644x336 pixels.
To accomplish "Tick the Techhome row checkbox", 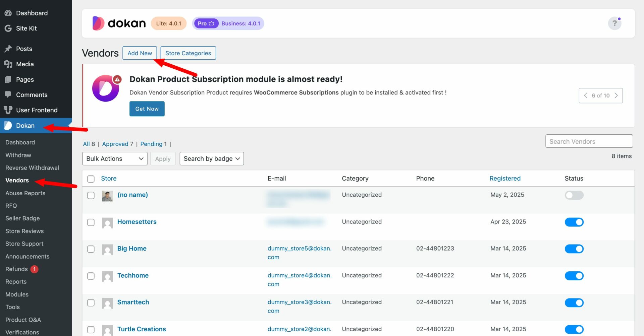I will pyautogui.click(x=91, y=276).
